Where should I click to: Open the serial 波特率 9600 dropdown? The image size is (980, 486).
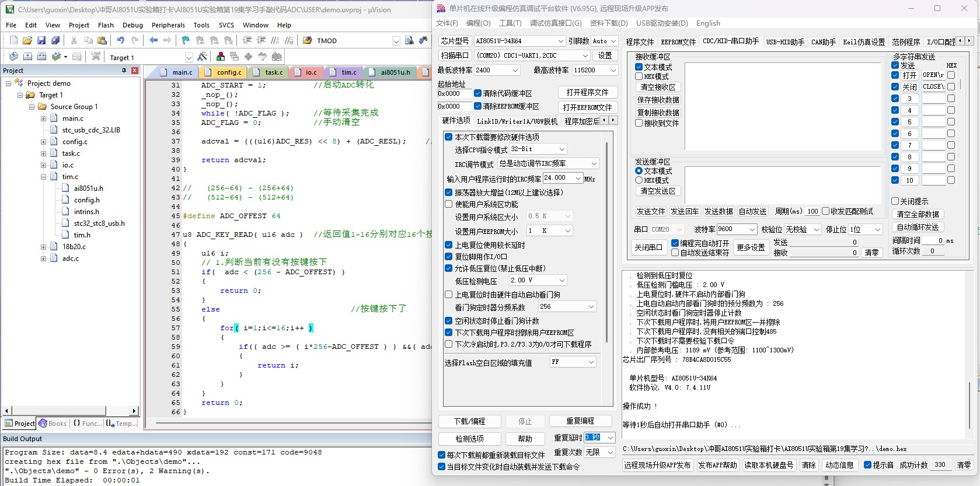752,230
